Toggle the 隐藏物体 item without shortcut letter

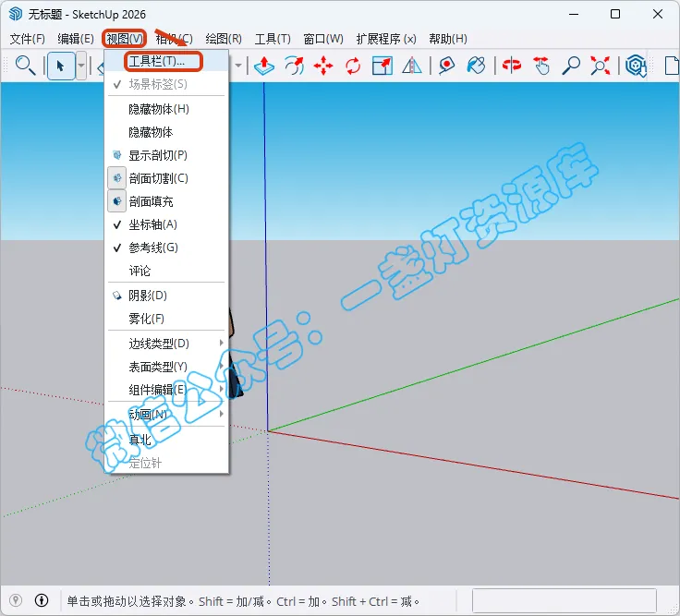click(x=166, y=132)
